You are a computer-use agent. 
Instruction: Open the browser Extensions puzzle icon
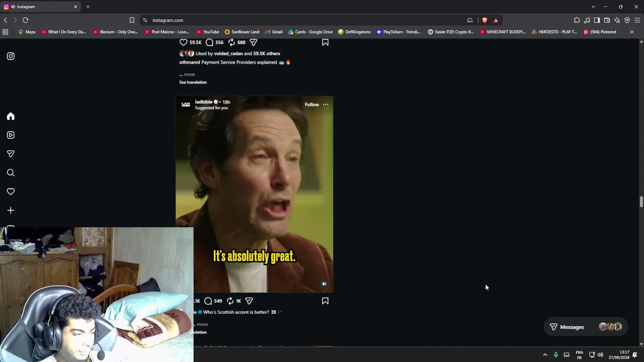tap(577, 20)
